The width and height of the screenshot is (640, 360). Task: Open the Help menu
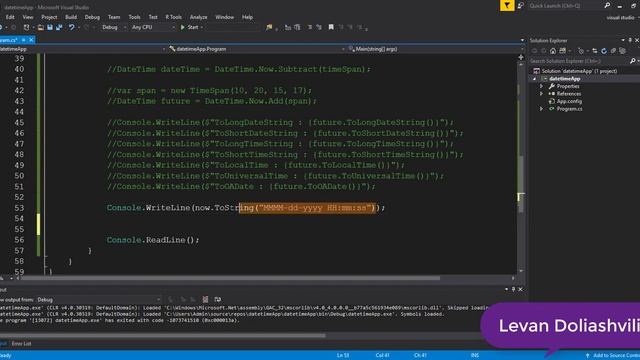click(x=247, y=17)
